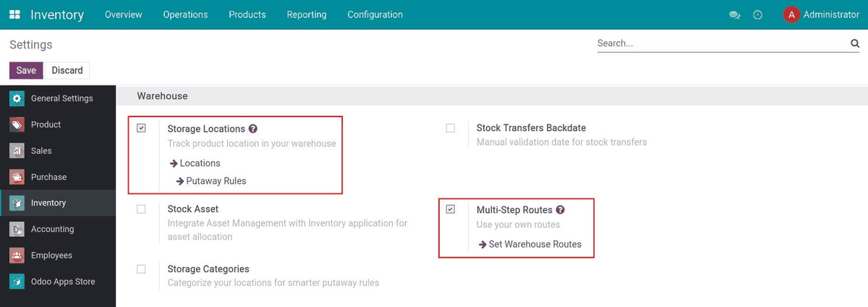Click the Odoo Apps Store icon

pos(17,281)
